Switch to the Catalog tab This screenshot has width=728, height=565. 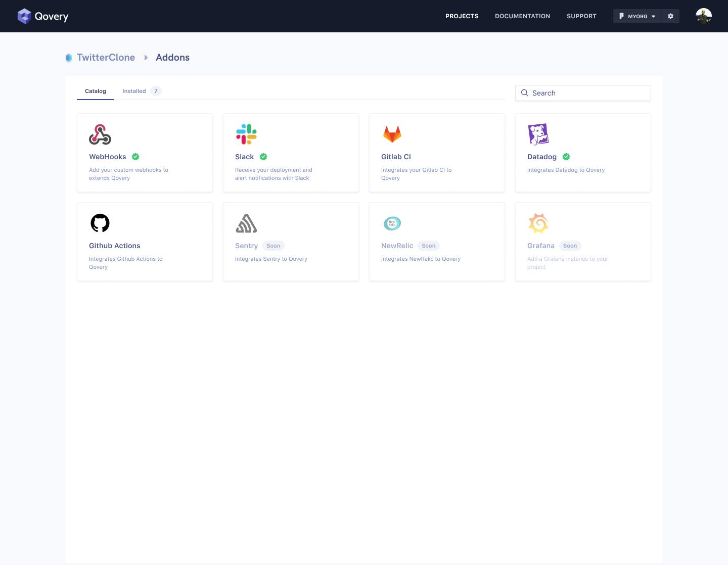(96, 91)
